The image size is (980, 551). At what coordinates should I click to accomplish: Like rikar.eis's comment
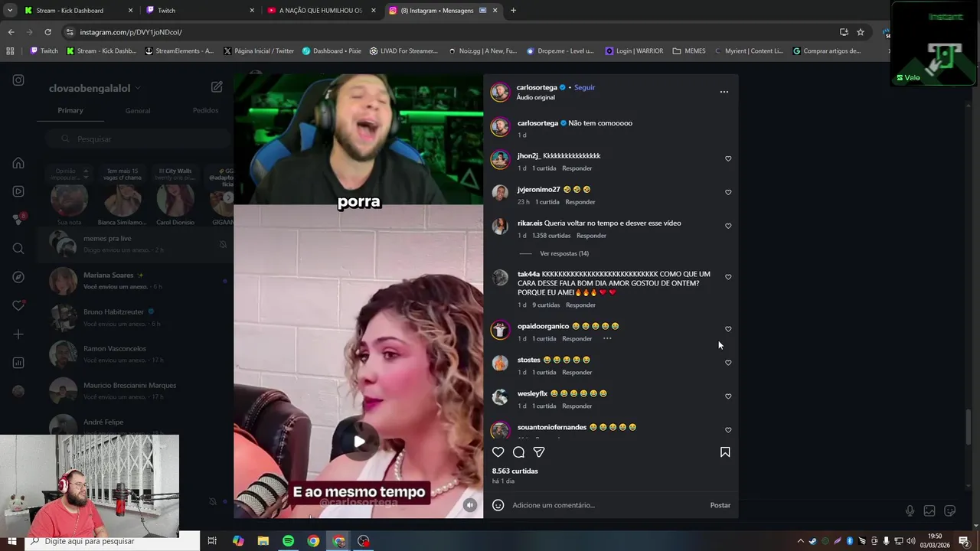click(728, 227)
